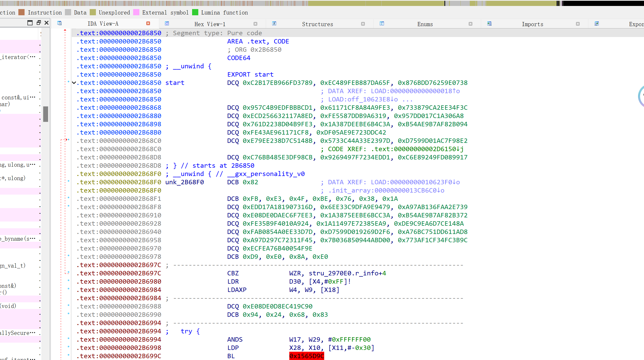The height and width of the screenshot is (360, 644).
Task: Click the Hex View-1 tab icon
Action: [x=167, y=24]
